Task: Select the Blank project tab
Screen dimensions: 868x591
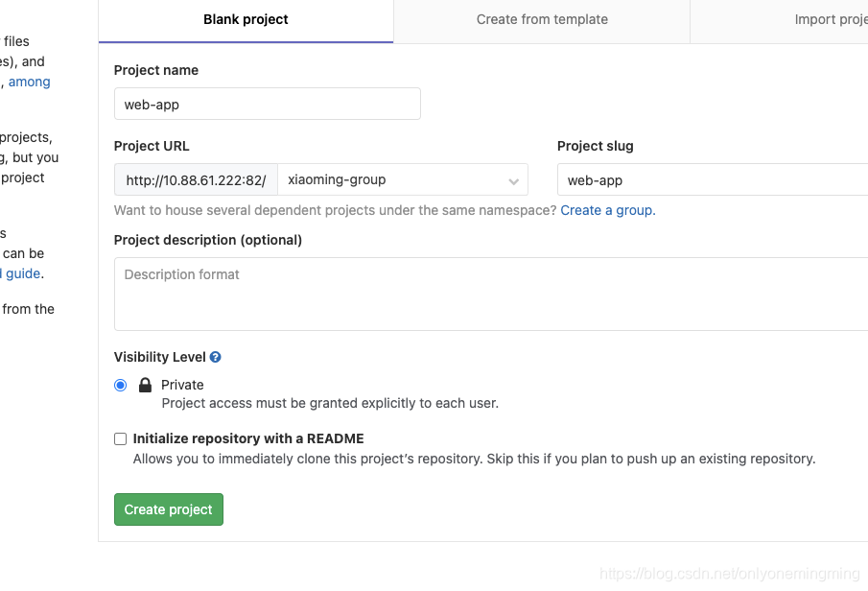Action: tap(246, 20)
